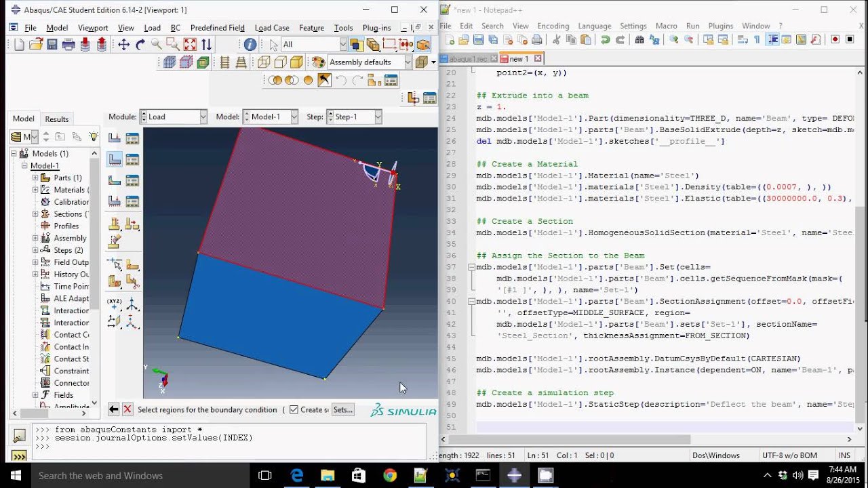Toggle Notepad++ Show All Characters icon
Viewport: 868px width, 488px height.
tap(757, 40)
